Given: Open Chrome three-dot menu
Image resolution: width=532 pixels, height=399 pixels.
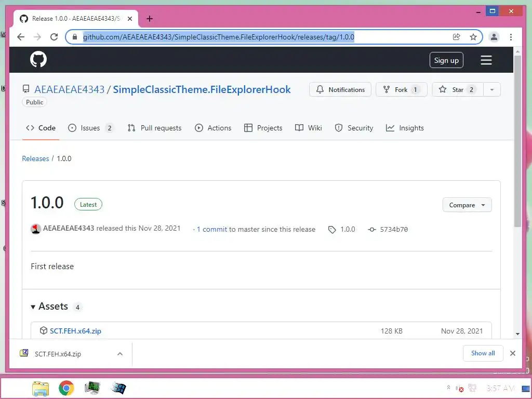Looking at the screenshot, I should [x=511, y=37].
